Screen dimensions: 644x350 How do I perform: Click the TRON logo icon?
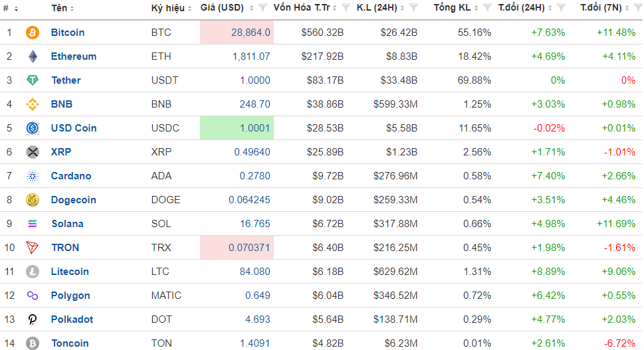[x=33, y=248]
